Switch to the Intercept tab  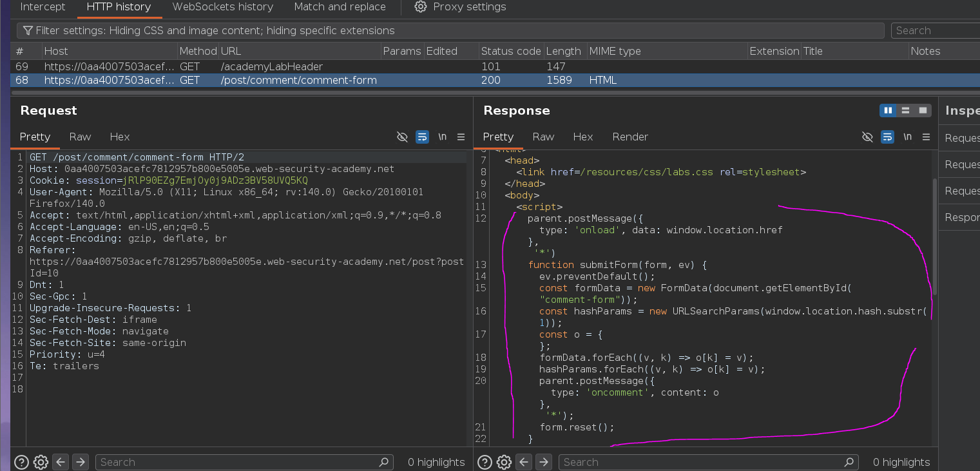43,7
